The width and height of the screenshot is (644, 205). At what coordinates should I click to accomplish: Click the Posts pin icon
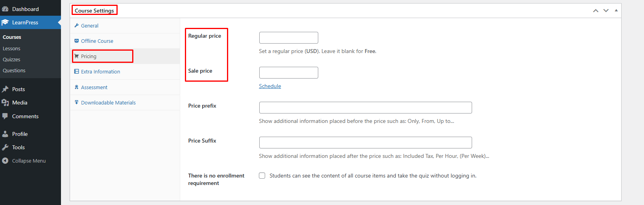click(x=5, y=89)
